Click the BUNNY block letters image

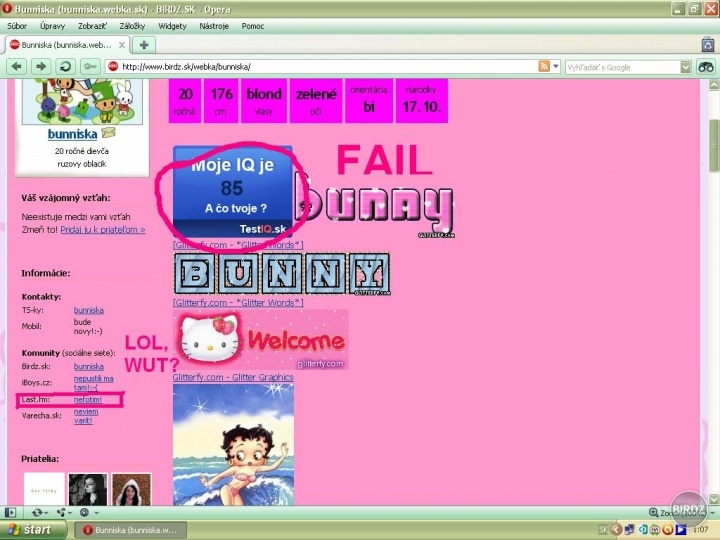coord(282,274)
